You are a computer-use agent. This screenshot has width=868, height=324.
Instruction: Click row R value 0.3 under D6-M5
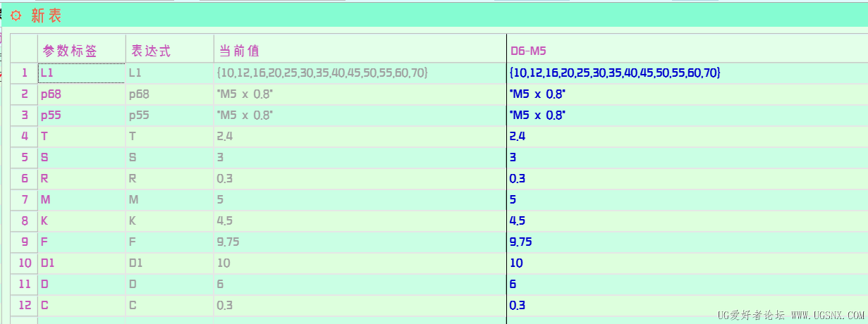click(x=687, y=179)
